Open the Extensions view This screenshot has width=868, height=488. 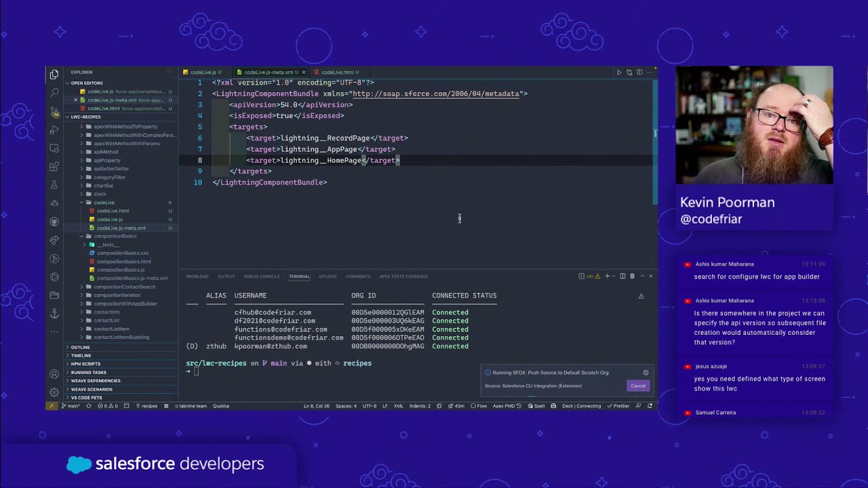[x=54, y=166]
